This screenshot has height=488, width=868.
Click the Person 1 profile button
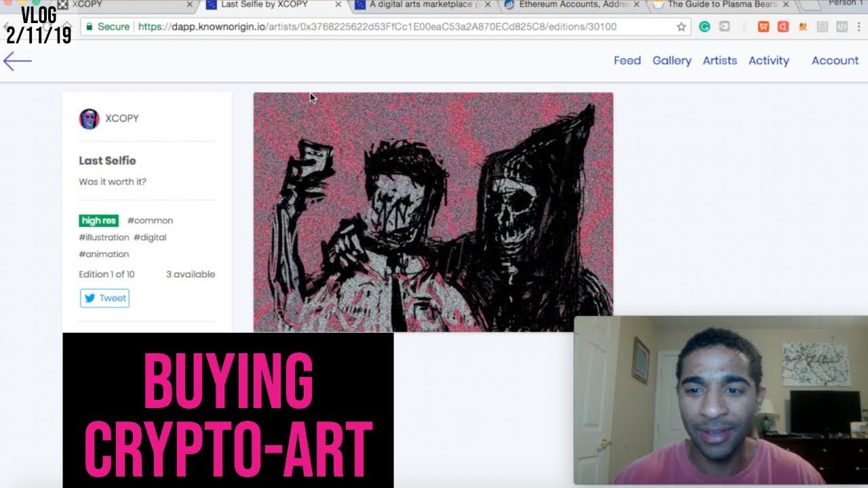846,3
